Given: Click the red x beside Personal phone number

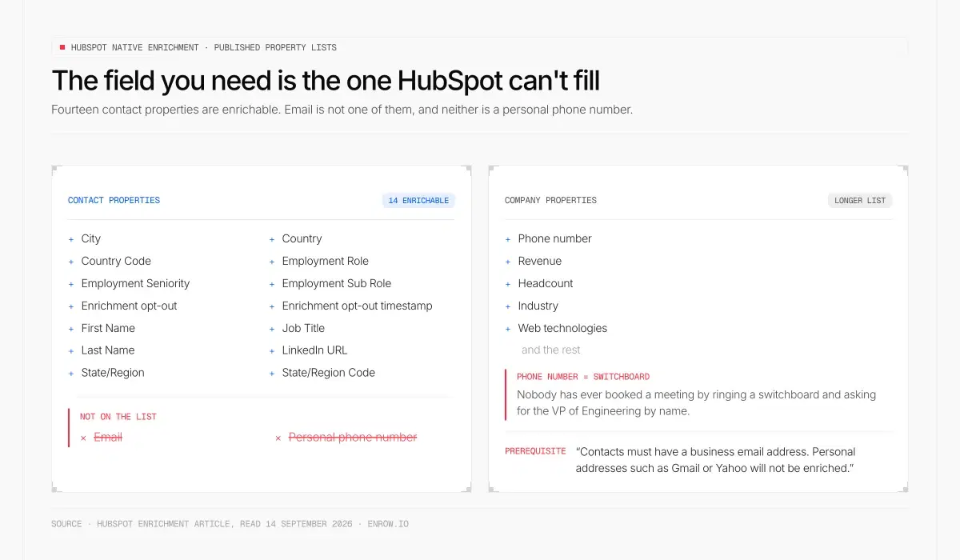Looking at the screenshot, I should pyautogui.click(x=278, y=438).
